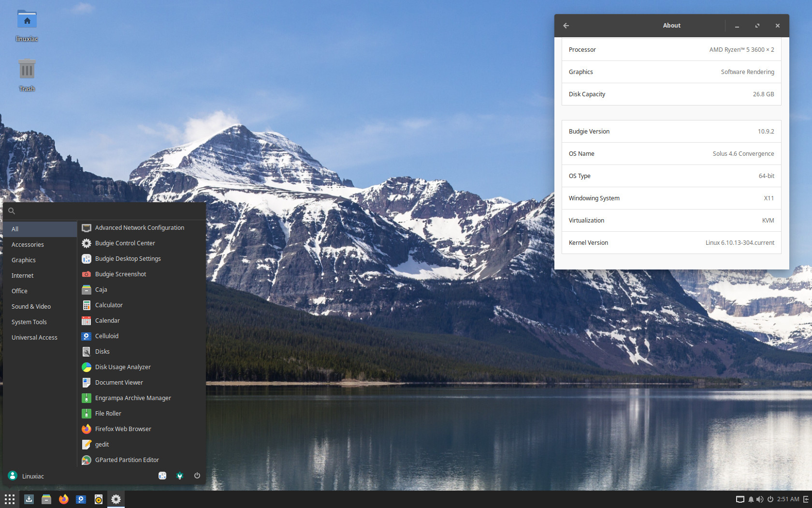The image size is (812, 508).
Task: Maximize the About window
Action: tap(757, 26)
